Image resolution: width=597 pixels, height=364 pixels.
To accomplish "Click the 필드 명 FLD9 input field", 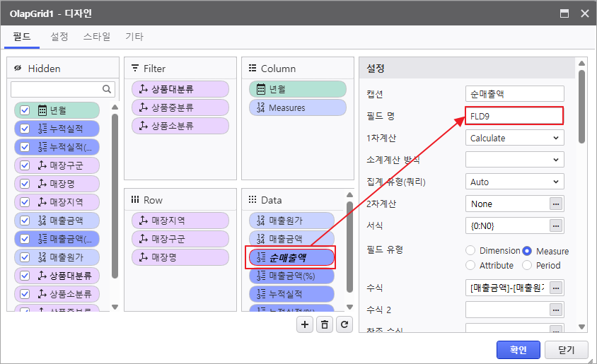I will pos(514,116).
